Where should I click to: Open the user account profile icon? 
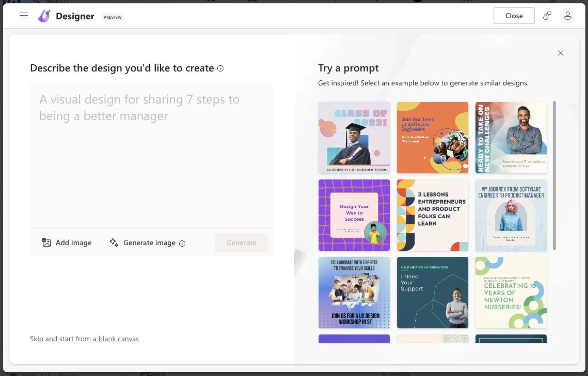(x=568, y=16)
